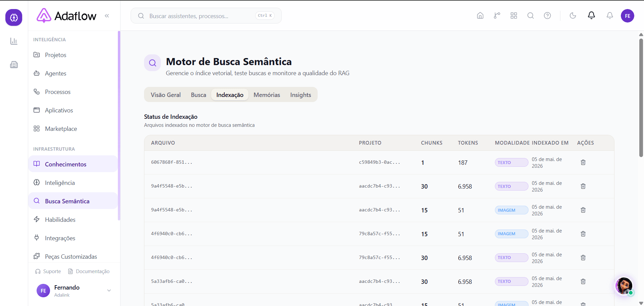Switch to the Memórias tab

click(267, 95)
